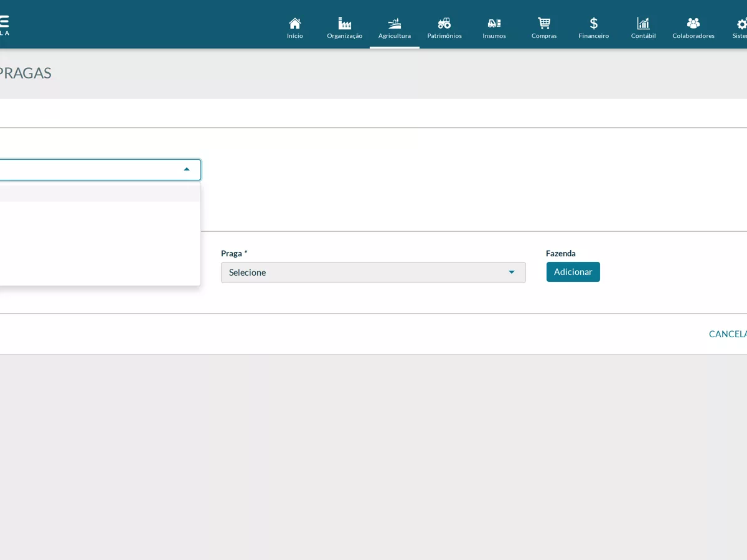Click the Praga field label
The image size is (747, 560).
tap(234, 253)
